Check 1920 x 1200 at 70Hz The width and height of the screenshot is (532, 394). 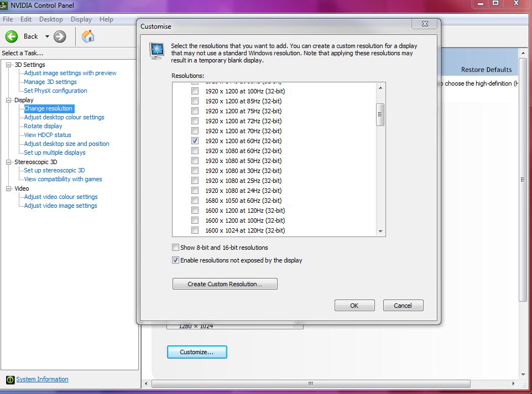tap(195, 130)
